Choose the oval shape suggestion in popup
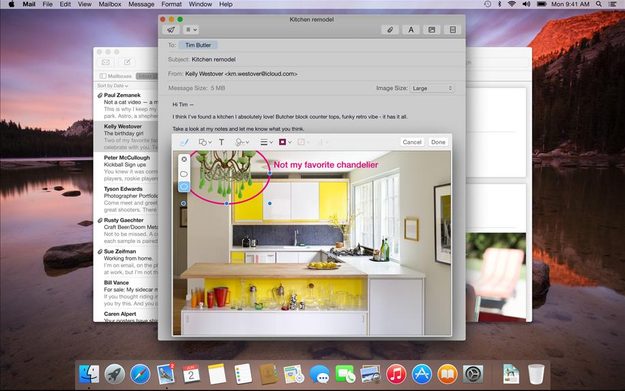Screen dimensions: 625x391 pyautogui.click(x=184, y=174)
